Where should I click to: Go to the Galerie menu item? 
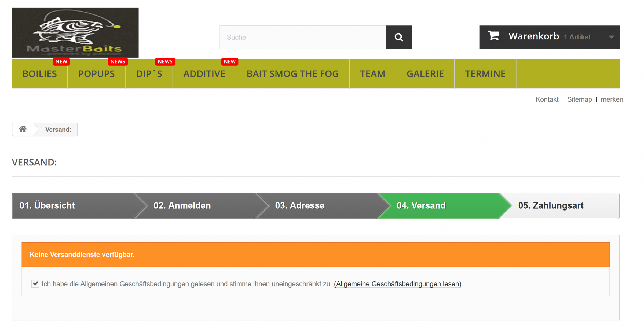[425, 74]
